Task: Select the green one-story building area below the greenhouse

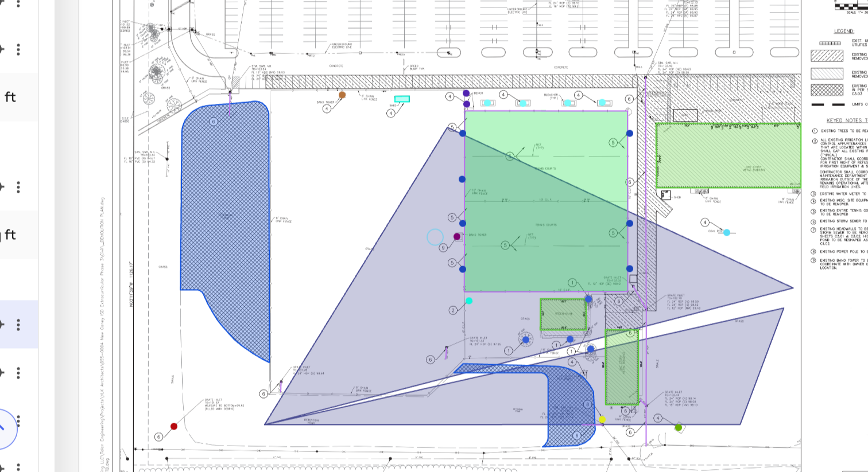Action: click(x=622, y=367)
